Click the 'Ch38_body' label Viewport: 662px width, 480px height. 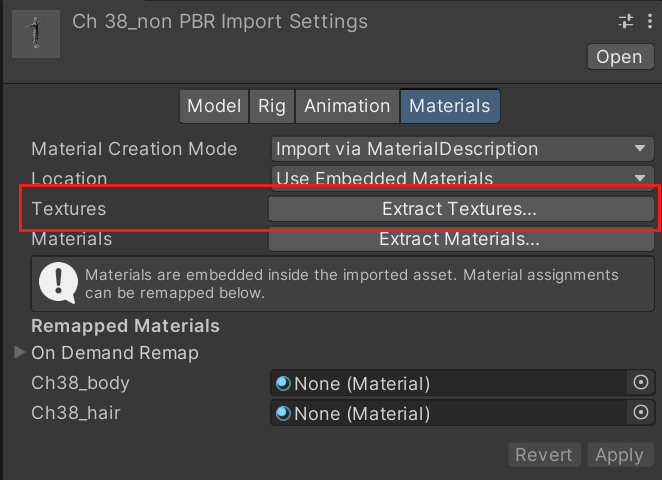tap(80, 383)
